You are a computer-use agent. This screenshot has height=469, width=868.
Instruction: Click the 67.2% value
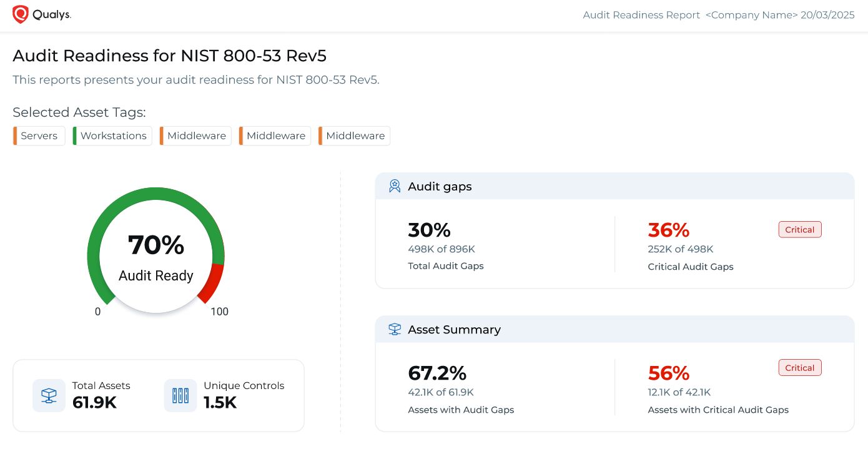(x=437, y=373)
